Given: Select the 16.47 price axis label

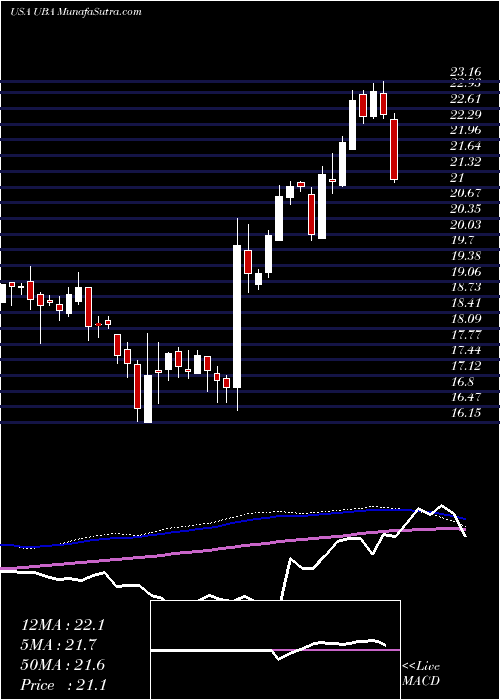Looking at the screenshot, I should click(x=465, y=397).
